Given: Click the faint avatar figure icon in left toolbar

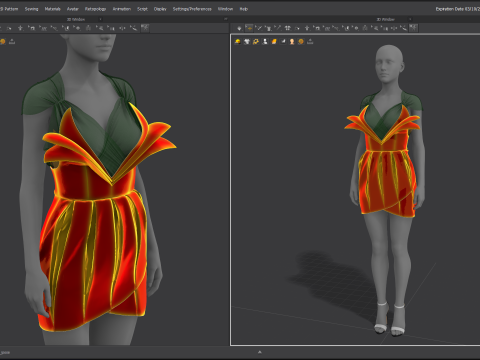Looking at the screenshot, I should 88,28.
